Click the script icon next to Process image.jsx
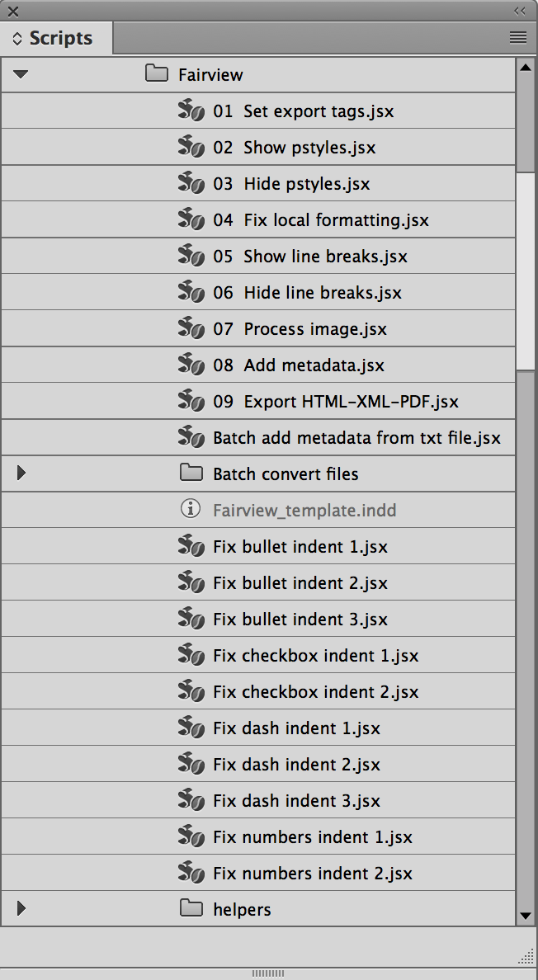Image resolution: width=538 pixels, height=980 pixels. coord(191,329)
